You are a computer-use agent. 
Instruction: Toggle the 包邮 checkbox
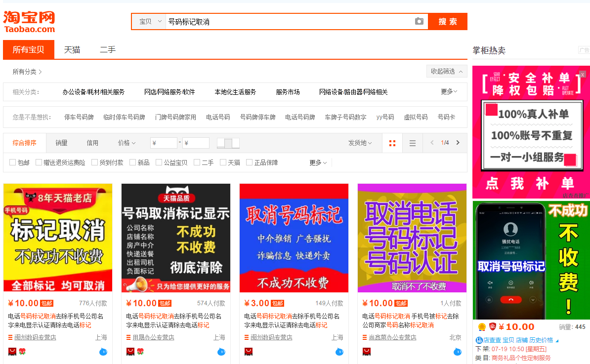[x=12, y=162]
